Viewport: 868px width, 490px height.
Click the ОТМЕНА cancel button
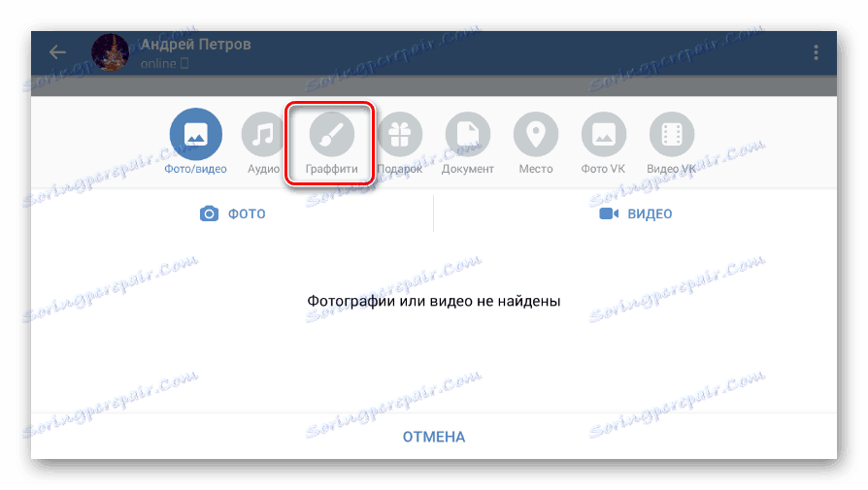tap(434, 437)
